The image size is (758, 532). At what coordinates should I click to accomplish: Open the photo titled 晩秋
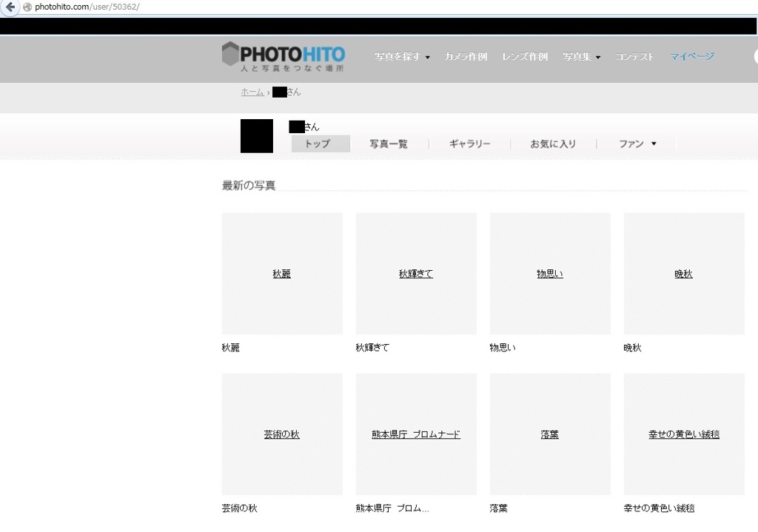(x=683, y=273)
